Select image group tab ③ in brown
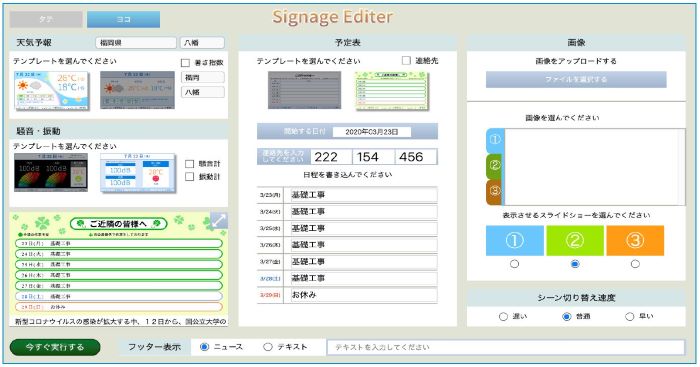This screenshot has width=700, height=367. pyautogui.click(x=495, y=192)
